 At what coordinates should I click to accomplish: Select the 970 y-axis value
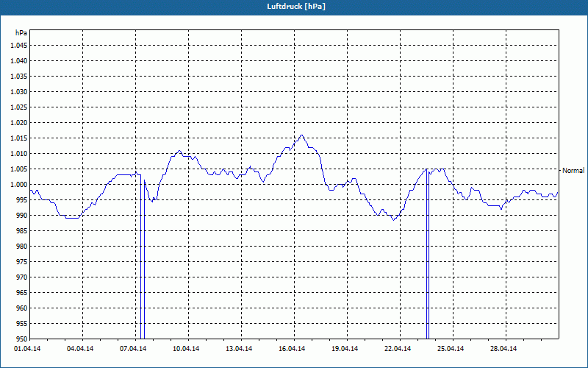[x=22, y=277]
